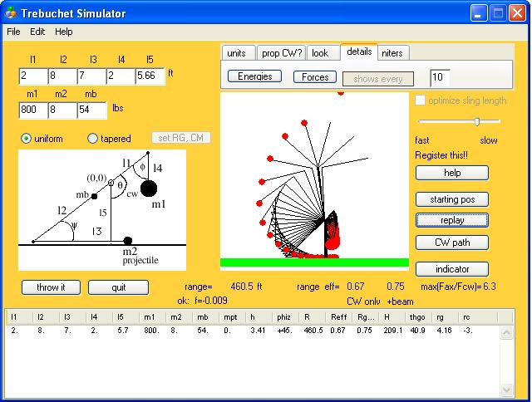Switch to the prop CW? tab
The width and height of the screenshot is (532, 402).
[280, 53]
